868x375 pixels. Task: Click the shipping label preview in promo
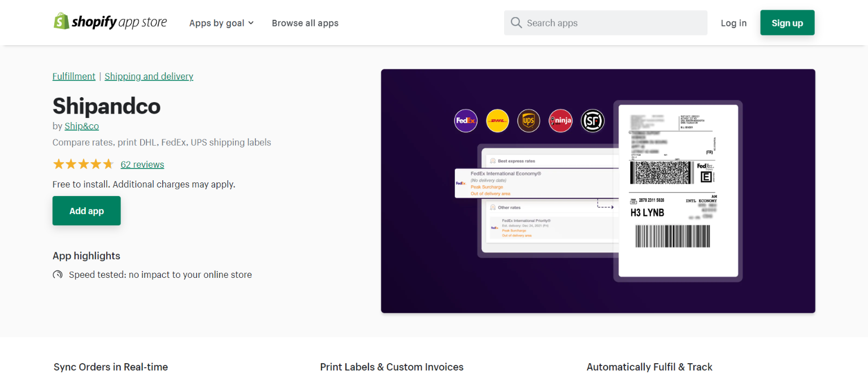tap(678, 191)
